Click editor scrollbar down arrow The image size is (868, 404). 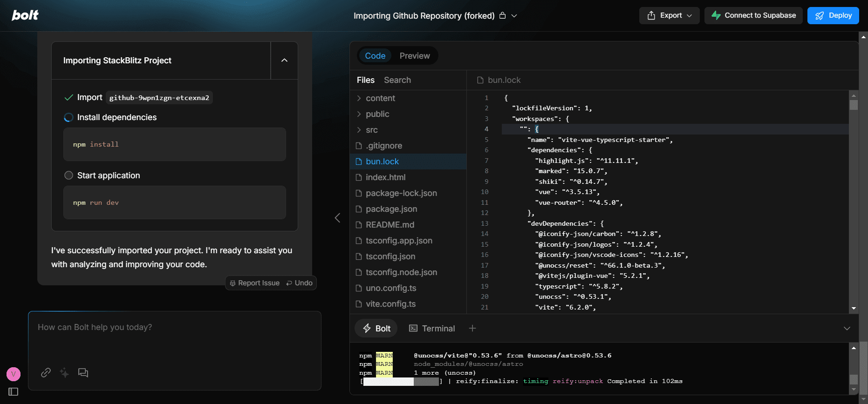pos(854,308)
